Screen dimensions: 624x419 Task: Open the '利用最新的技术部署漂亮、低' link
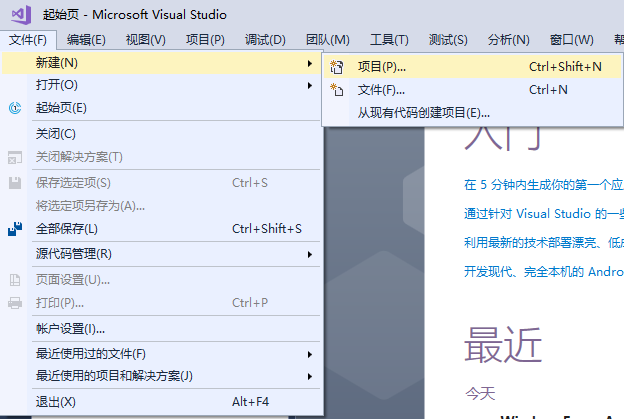coord(543,243)
